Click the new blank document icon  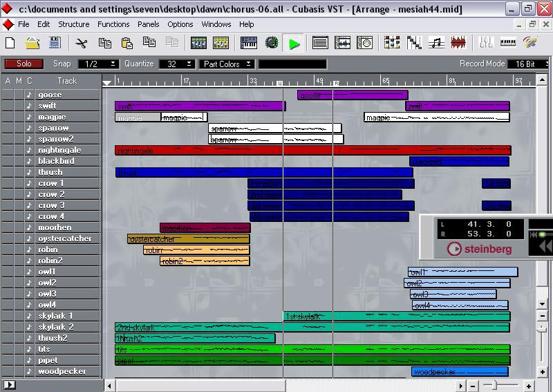click(10, 43)
